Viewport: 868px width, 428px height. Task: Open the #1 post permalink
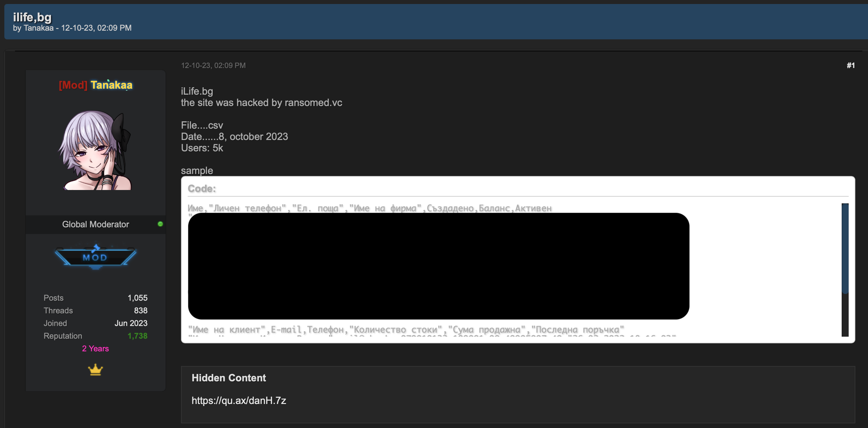[850, 65]
